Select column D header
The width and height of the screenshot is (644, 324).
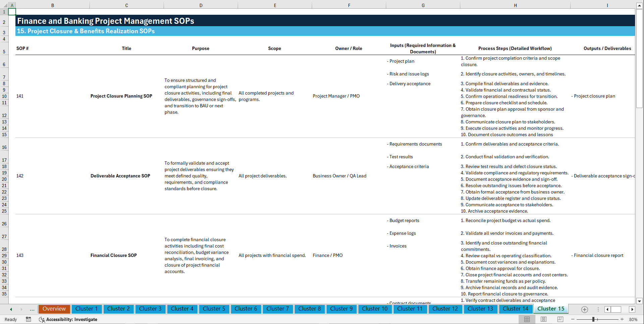pos(201,5)
